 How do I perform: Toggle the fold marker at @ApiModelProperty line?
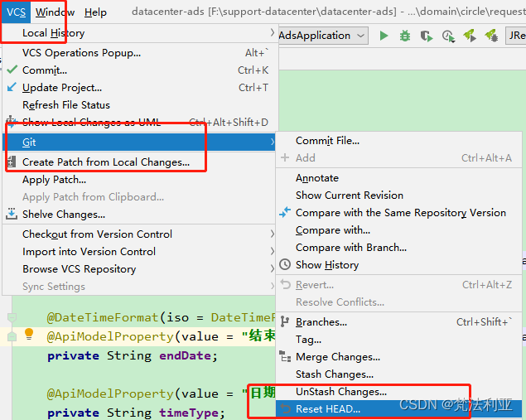[12, 336]
